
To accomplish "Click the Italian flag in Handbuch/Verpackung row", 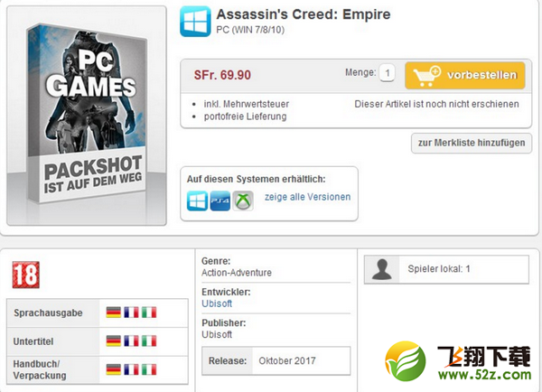I will click(x=149, y=369).
